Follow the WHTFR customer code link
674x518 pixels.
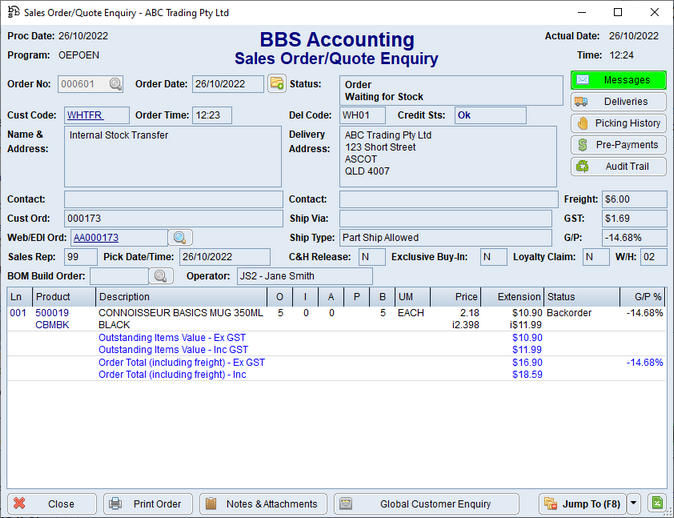pos(84,115)
